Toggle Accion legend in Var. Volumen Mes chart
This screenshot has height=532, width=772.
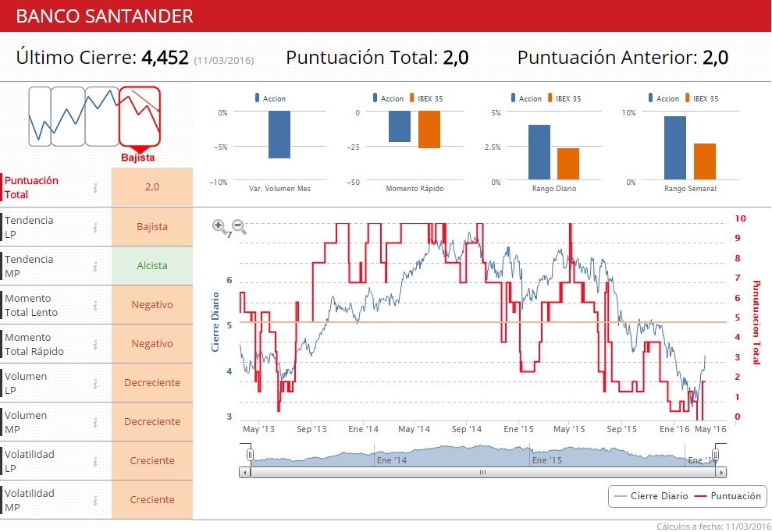click(270, 98)
